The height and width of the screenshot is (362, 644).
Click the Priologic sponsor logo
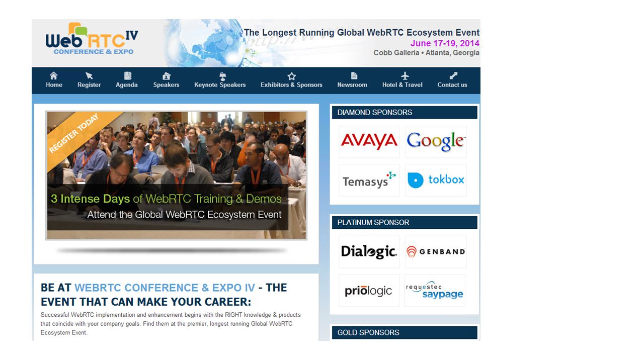coord(369,290)
